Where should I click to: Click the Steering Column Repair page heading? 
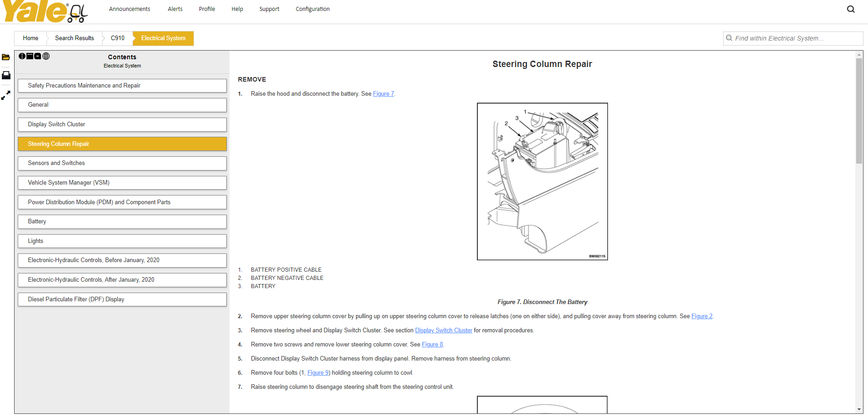point(542,64)
